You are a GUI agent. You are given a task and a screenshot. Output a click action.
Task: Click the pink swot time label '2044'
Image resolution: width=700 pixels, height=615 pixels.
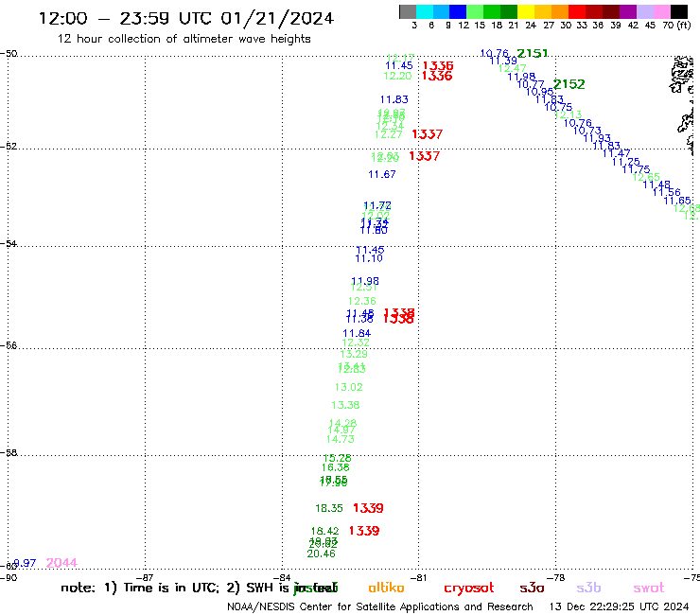coord(61,563)
